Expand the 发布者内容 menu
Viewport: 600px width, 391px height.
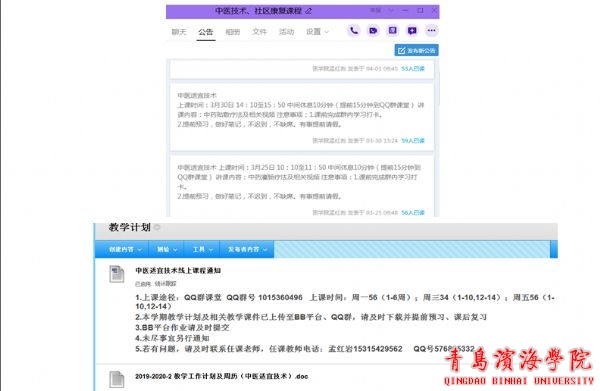coord(247,249)
